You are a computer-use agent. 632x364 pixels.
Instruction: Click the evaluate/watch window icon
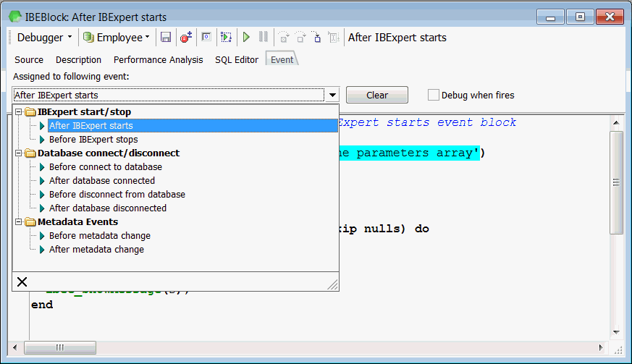206,38
